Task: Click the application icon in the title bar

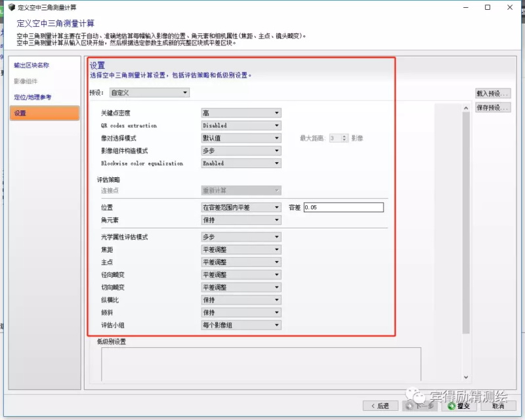Action: click(x=11, y=7)
